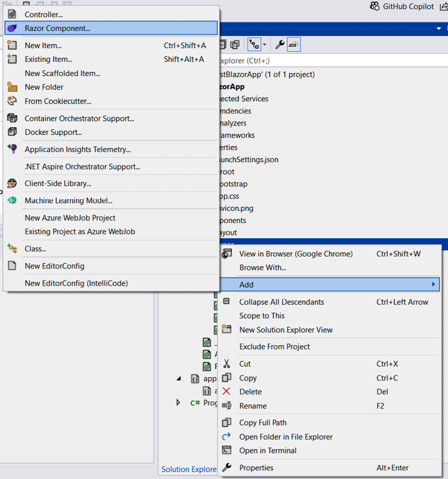Click the Controller item icon
This screenshot has width=448, height=479.
pyautogui.click(x=12, y=14)
